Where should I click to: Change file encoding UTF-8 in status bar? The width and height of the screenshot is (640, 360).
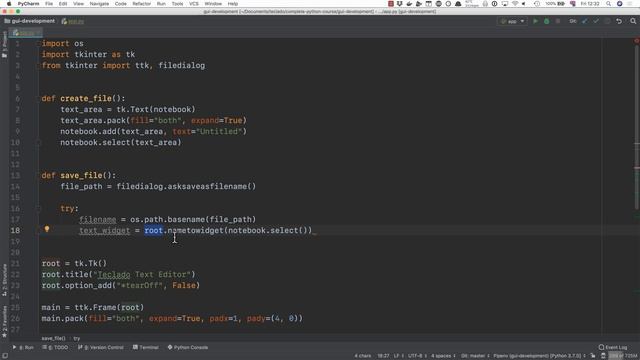417,356
